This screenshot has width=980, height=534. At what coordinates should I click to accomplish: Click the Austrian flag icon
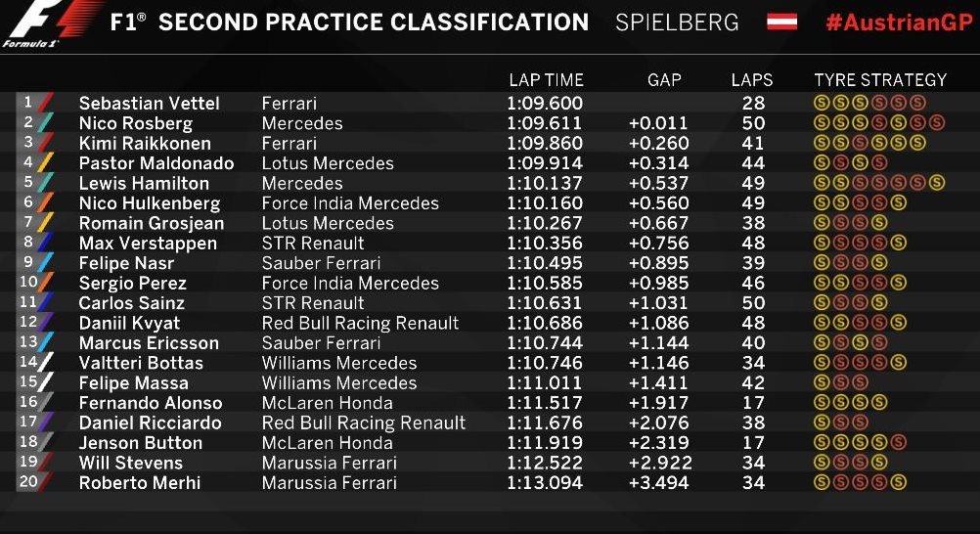[x=779, y=22]
